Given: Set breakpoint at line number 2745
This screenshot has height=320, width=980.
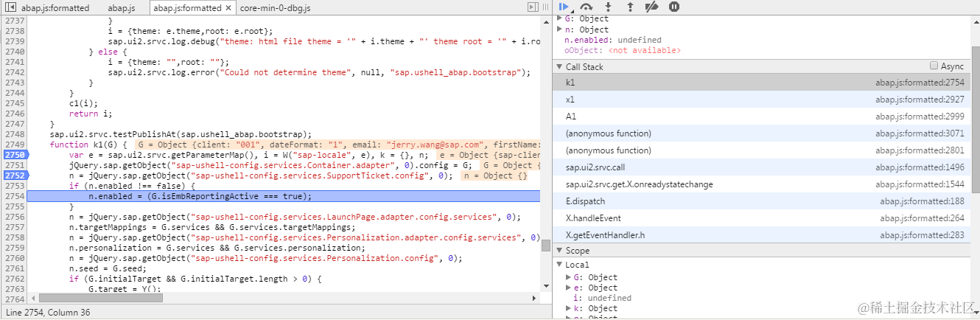Looking at the screenshot, I should click(x=15, y=103).
